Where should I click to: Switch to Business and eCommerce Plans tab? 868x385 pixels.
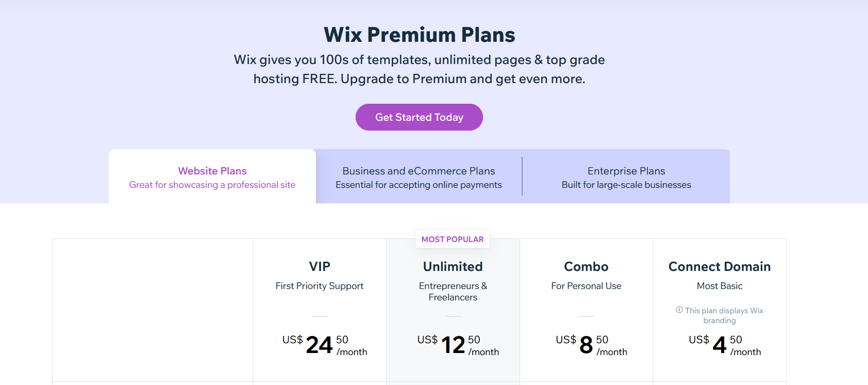click(x=419, y=177)
